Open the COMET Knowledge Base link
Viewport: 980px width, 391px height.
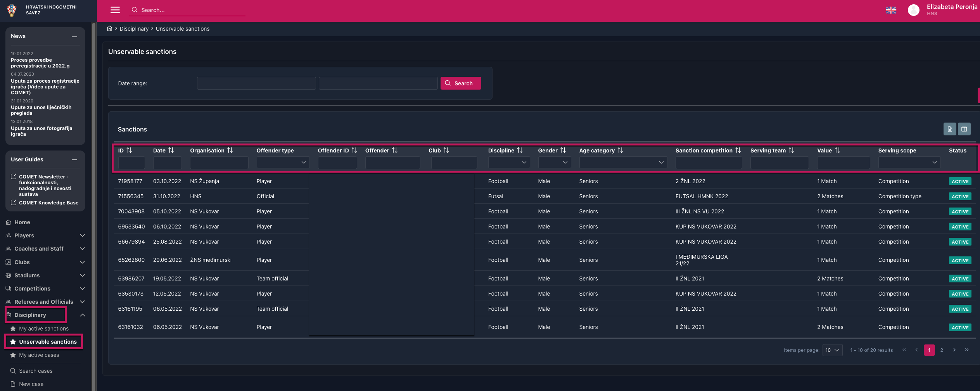tap(48, 203)
